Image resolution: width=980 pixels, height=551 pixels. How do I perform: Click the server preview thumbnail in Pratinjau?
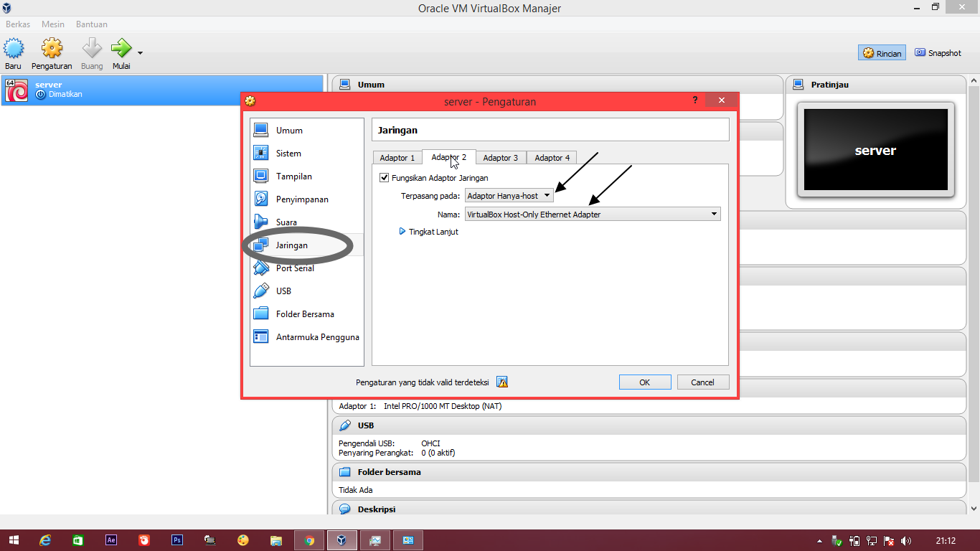point(876,150)
